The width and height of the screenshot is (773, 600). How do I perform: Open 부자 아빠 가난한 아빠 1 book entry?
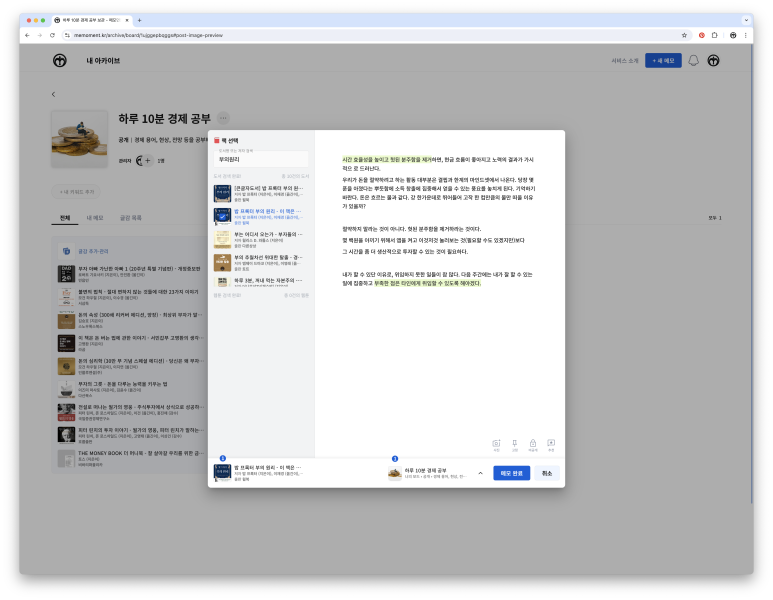[130, 274]
